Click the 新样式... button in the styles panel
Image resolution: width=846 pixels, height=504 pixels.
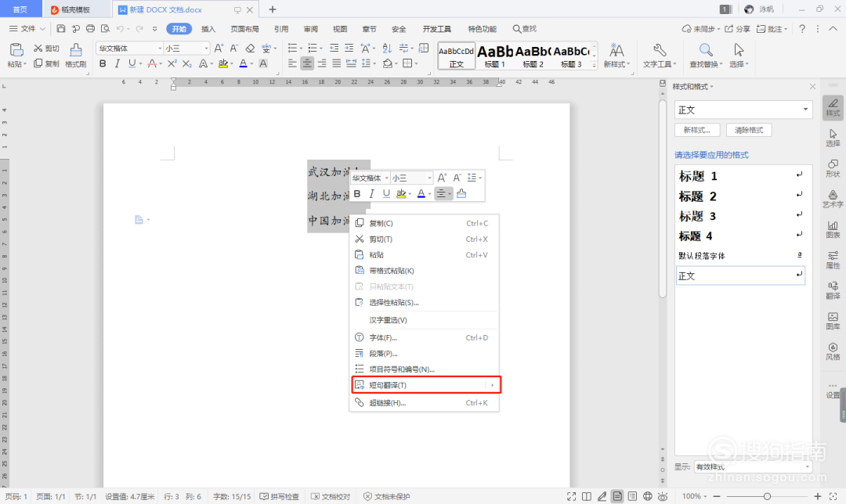(x=697, y=130)
